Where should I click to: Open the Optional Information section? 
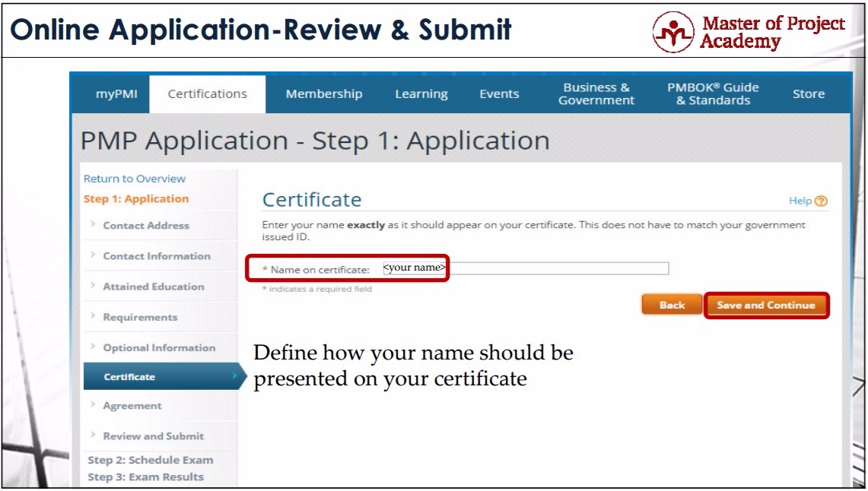coord(160,348)
